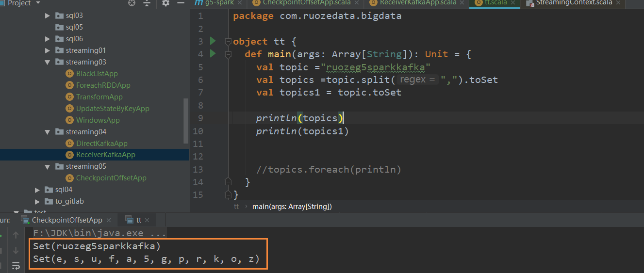
Task: Collapse the streaming04 folder
Action: [48, 132]
